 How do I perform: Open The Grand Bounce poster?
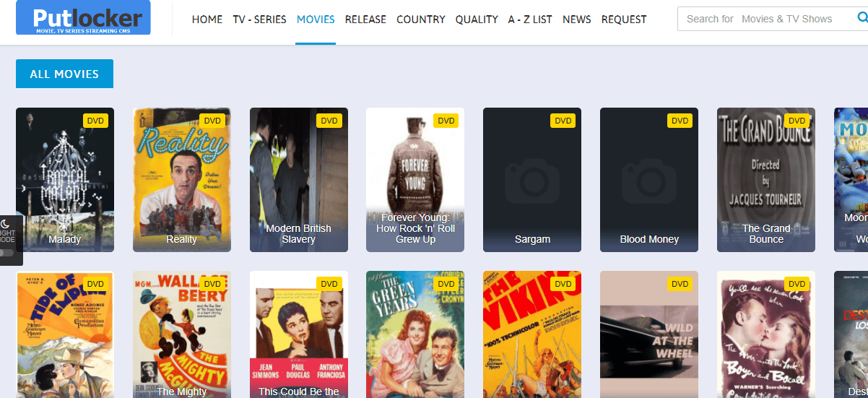click(766, 180)
